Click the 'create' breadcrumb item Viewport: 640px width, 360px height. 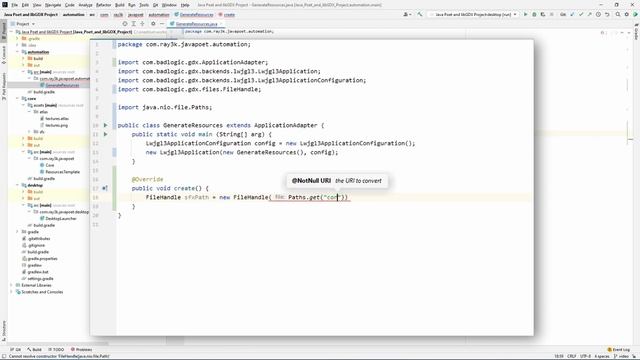click(x=227, y=15)
